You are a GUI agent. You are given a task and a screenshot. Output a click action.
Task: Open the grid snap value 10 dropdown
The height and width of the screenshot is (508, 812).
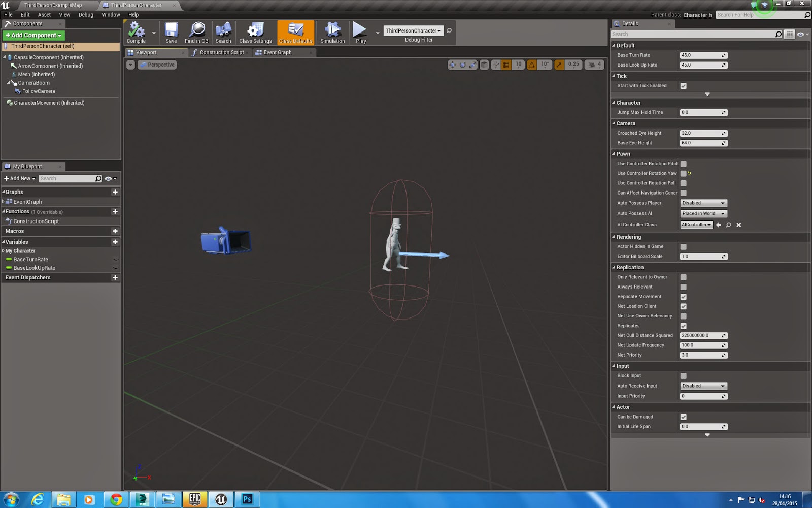tap(518, 65)
